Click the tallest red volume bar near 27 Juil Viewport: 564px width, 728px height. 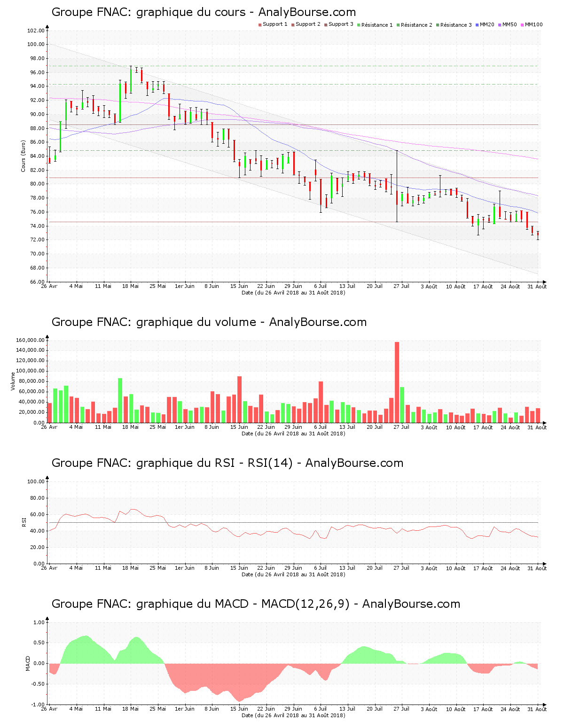point(397,382)
